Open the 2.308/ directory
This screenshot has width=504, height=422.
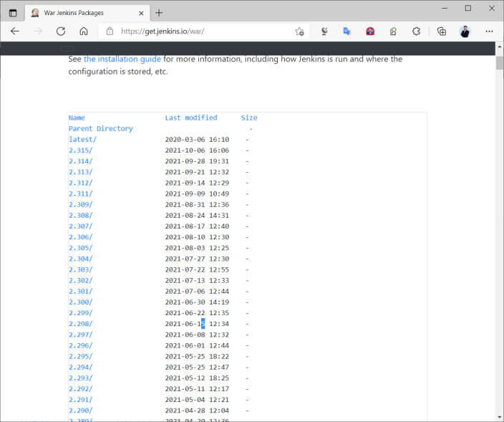pos(80,216)
